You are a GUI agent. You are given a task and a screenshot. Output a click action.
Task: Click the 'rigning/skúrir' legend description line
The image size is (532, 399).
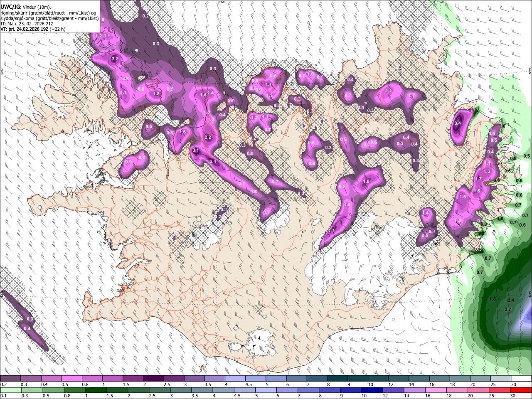point(49,13)
